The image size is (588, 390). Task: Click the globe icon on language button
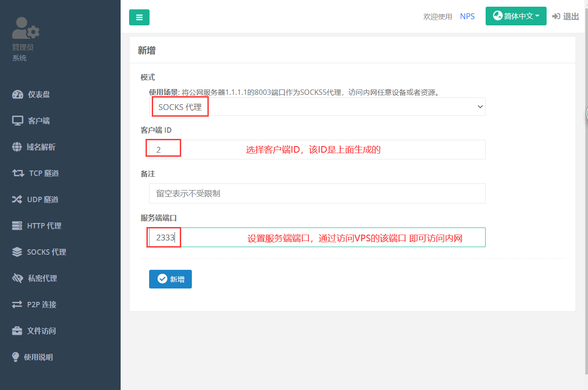coord(498,16)
